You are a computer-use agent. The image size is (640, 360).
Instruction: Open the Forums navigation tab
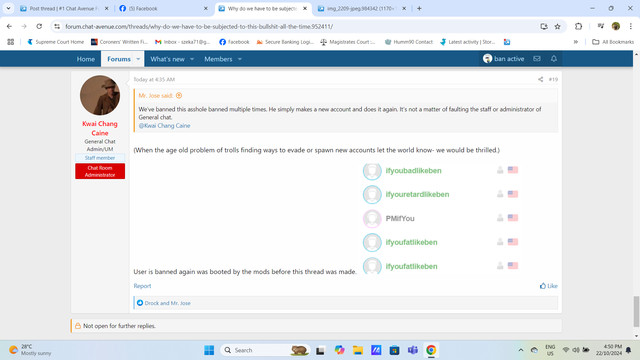click(119, 59)
